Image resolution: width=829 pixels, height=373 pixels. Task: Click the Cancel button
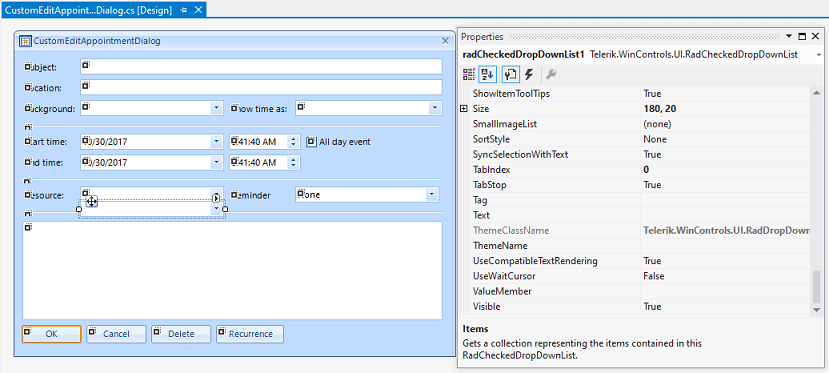pos(116,334)
